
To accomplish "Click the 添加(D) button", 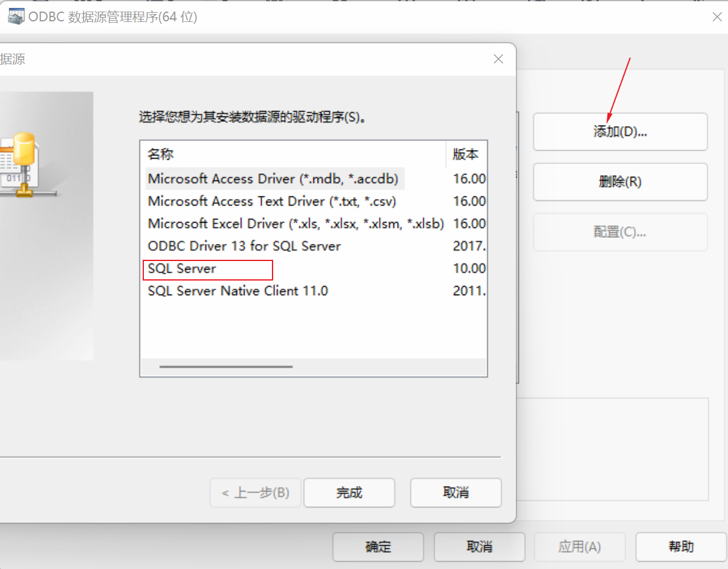I will (x=619, y=131).
